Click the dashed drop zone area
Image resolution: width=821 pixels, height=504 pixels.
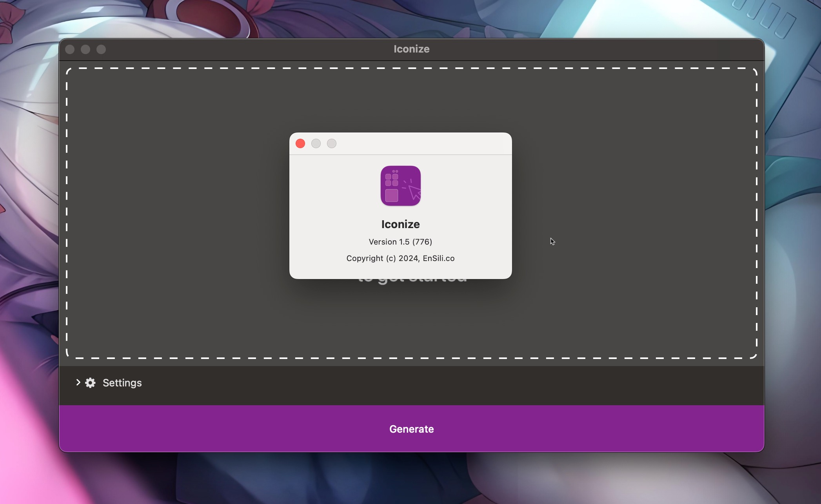(411, 213)
